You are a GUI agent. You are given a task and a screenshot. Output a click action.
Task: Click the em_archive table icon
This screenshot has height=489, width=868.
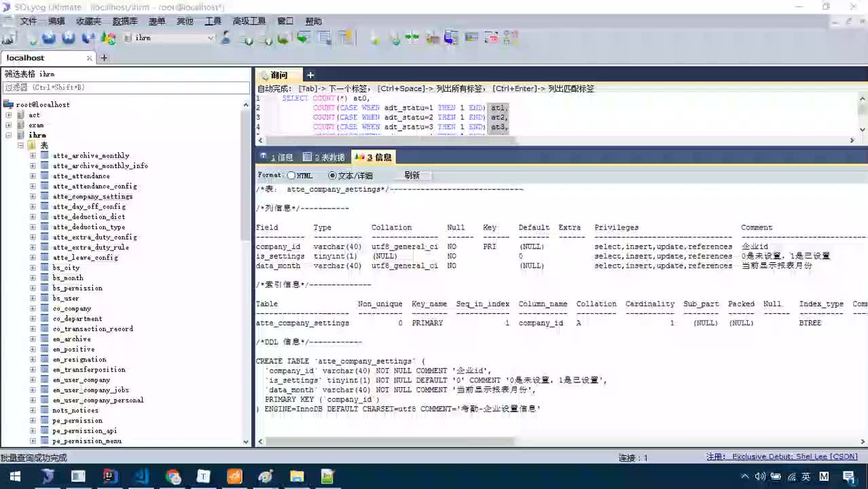[x=44, y=339]
